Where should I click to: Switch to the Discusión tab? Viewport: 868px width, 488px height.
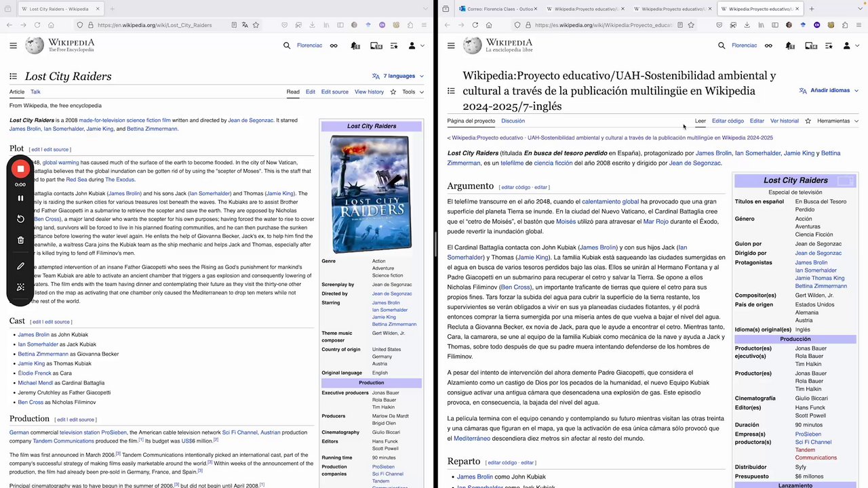(x=513, y=121)
